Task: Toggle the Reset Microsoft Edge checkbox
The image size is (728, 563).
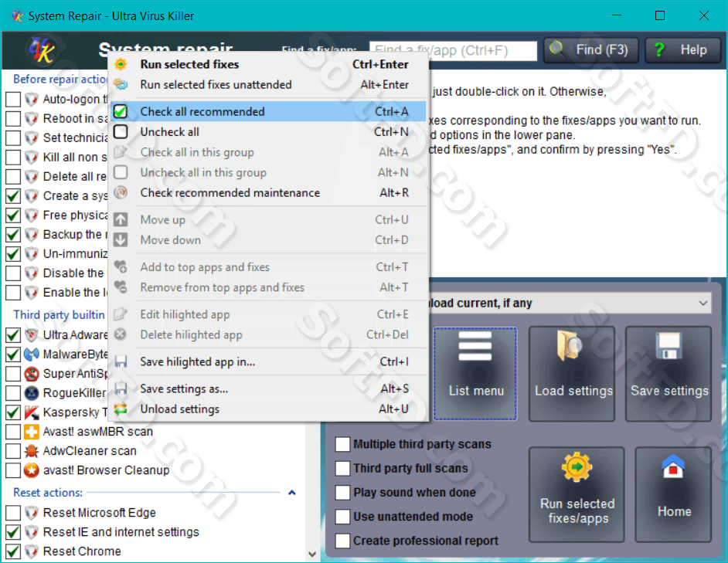Action: click(13, 513)
